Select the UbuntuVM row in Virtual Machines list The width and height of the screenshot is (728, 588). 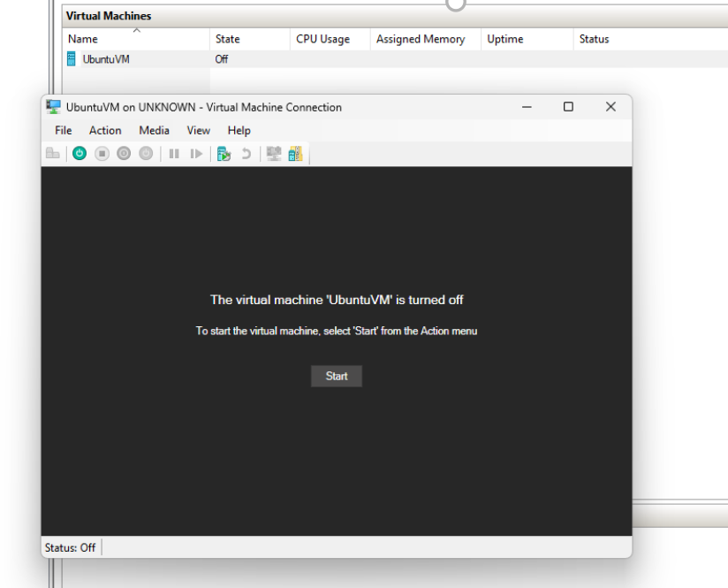[97, 59]
